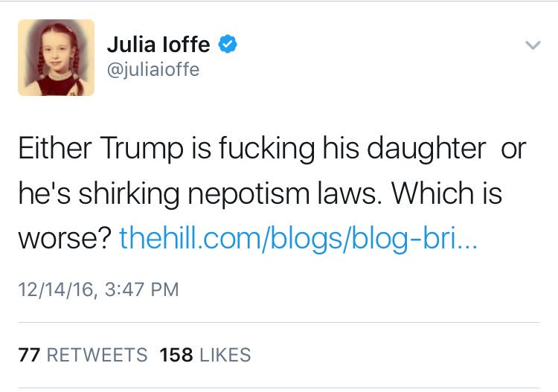Click the blue verified badge icon
Screen dimensions: 558x392
[227, 45]
